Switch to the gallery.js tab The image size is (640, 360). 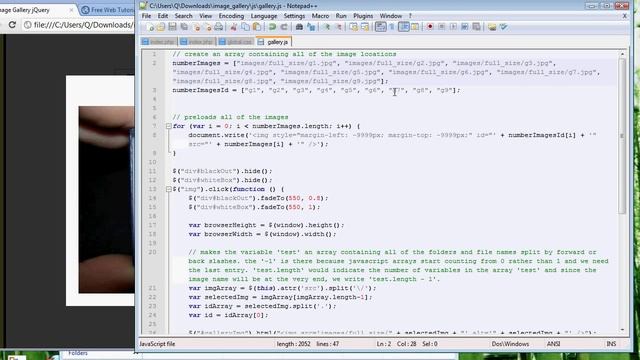pos(273,42)
